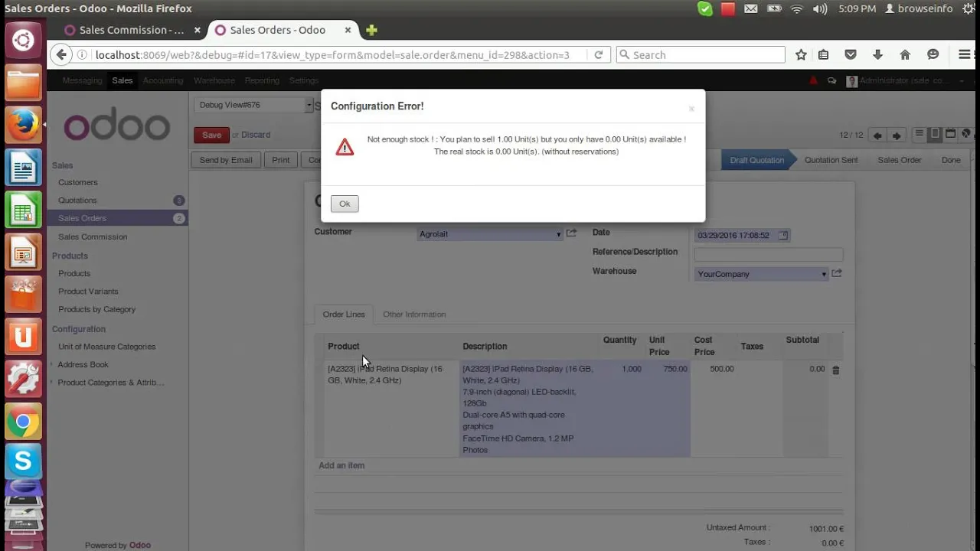This screenshot has height=551, width=980.
Task: Switch to list view icon
Action: click(920, 134)
